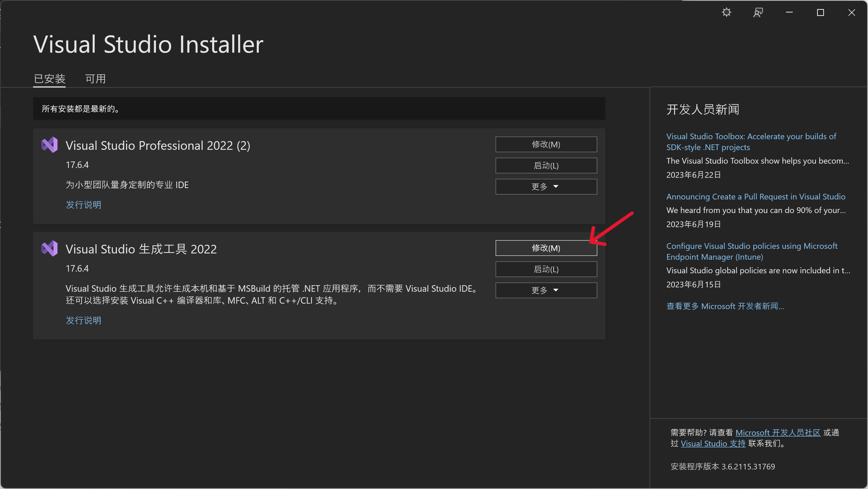Screen dimensions: 868x489
Task: Minimize the installer window
Action: point(789,12)
